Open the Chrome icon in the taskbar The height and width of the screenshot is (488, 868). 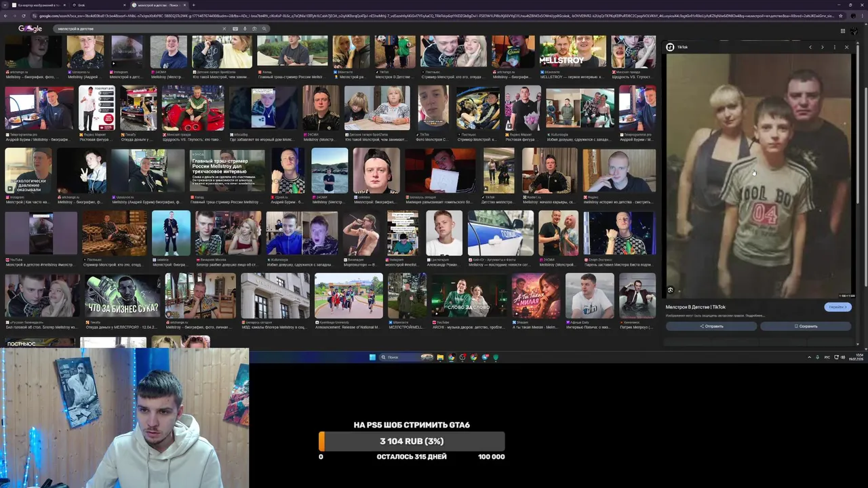coord(451,357)
